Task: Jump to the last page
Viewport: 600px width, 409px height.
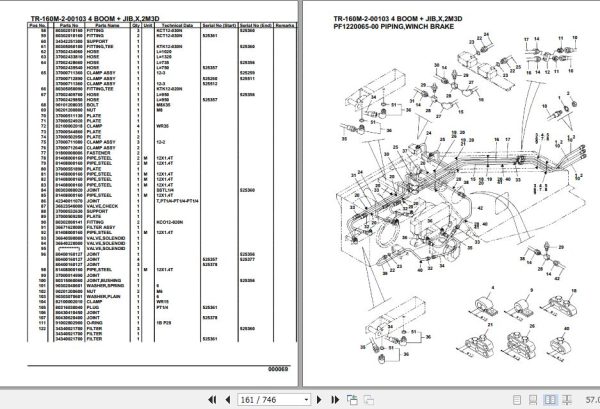Action: [335, 400]
